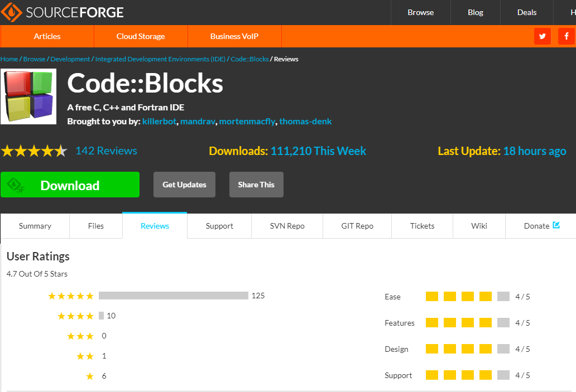Click the two-star rating row stars
Image resolution: width=576 pixels, height=392 pixels.
(x=85, y=356)
